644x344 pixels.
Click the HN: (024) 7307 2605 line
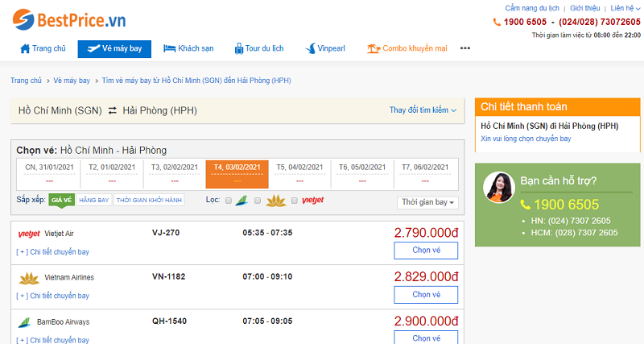(x=571, y=221)
